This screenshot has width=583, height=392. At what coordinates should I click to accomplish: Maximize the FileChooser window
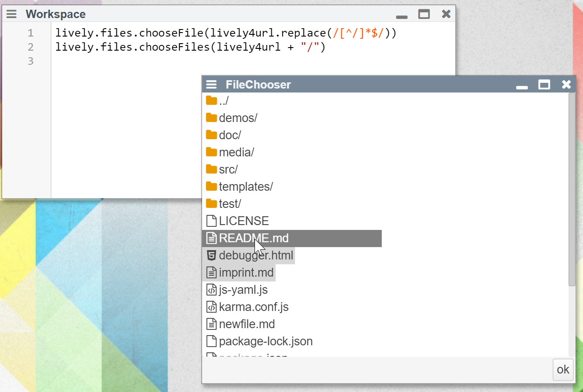tap(544, 85)
